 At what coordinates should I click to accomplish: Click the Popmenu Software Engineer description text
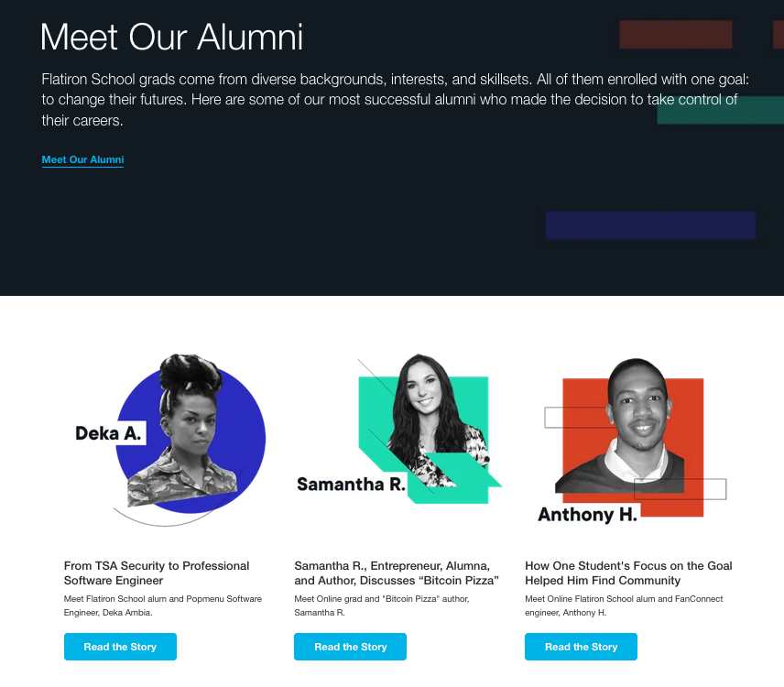click(163, 605)
